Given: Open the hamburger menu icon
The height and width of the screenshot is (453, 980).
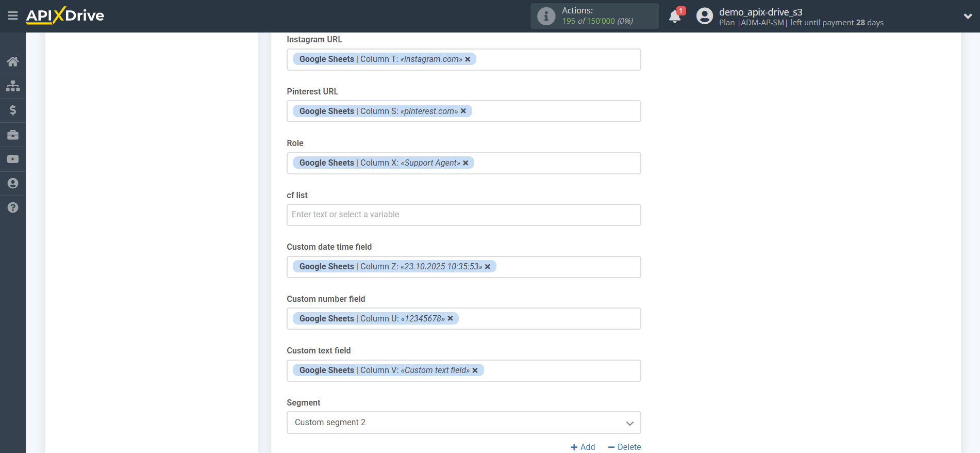Looking at the screenshot, I should pyautogui.click(x=13, y=16).
